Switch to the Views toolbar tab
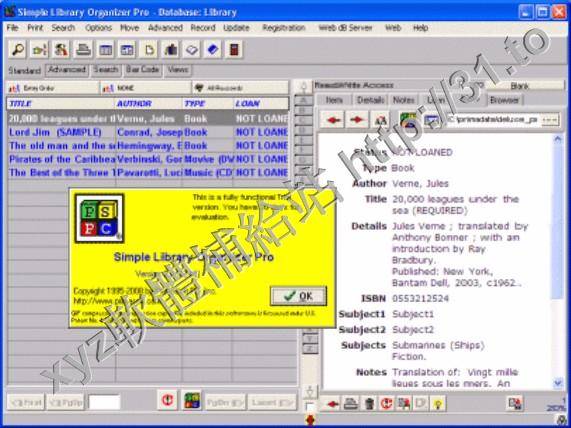This screenshot has height=428, width=571. pyautogui.click(x=178, y=70)
